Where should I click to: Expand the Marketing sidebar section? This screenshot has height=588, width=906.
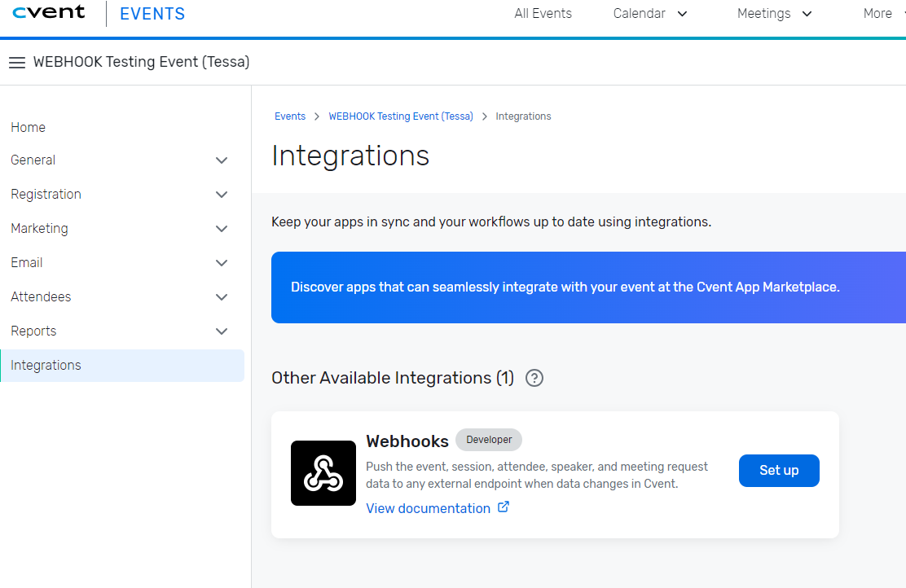pyautogui.click(x=121, y=228)
